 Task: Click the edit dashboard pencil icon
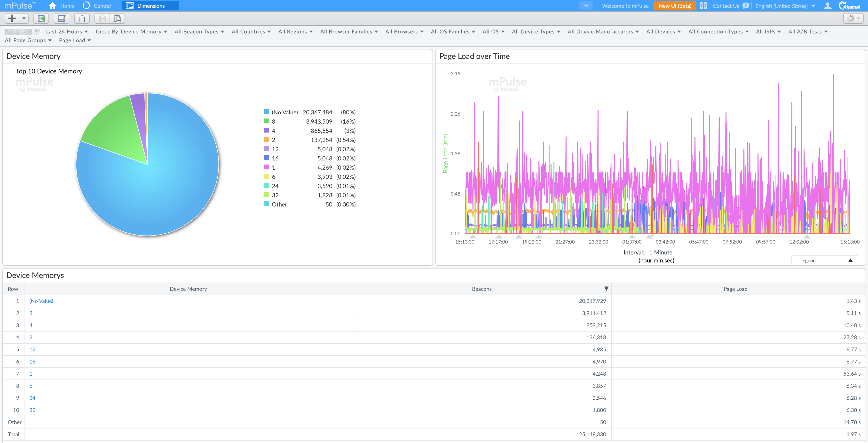pyautogui.click(x=62, y=18)
